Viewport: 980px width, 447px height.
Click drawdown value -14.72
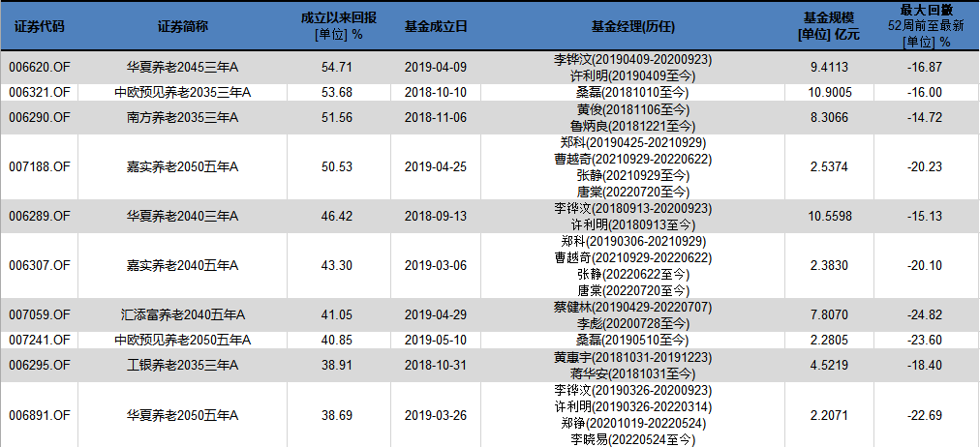pyautogui.click(x=925, y=117)
